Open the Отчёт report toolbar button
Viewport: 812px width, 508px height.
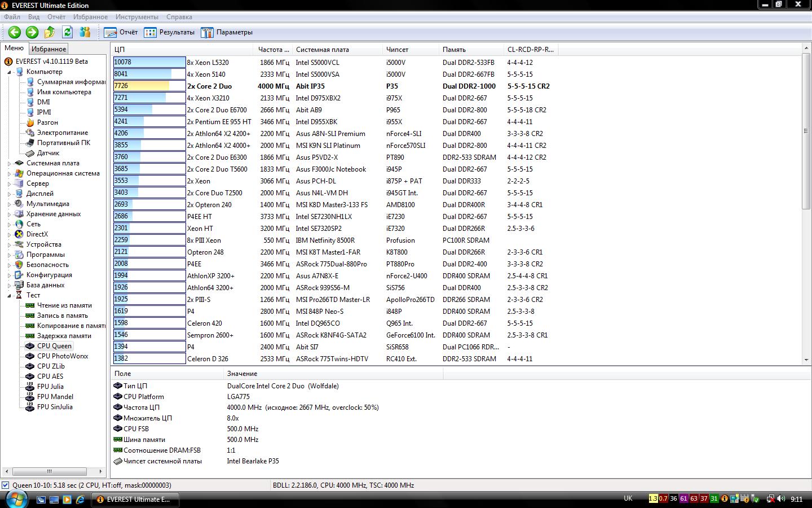(x=121, y=32)
